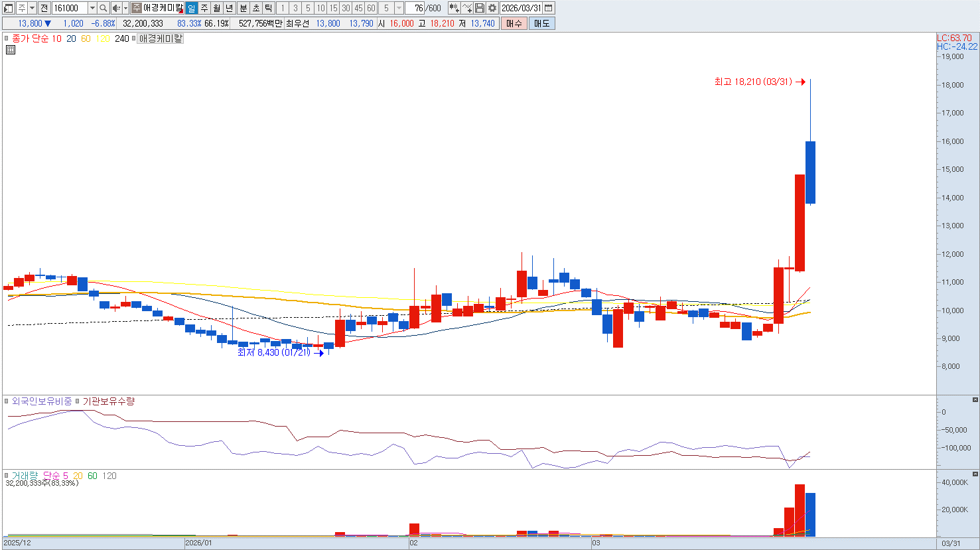Open the calendar date picker icon
Image resolution: width=980 pixels, height=550 pixels.
coord(549,8)
